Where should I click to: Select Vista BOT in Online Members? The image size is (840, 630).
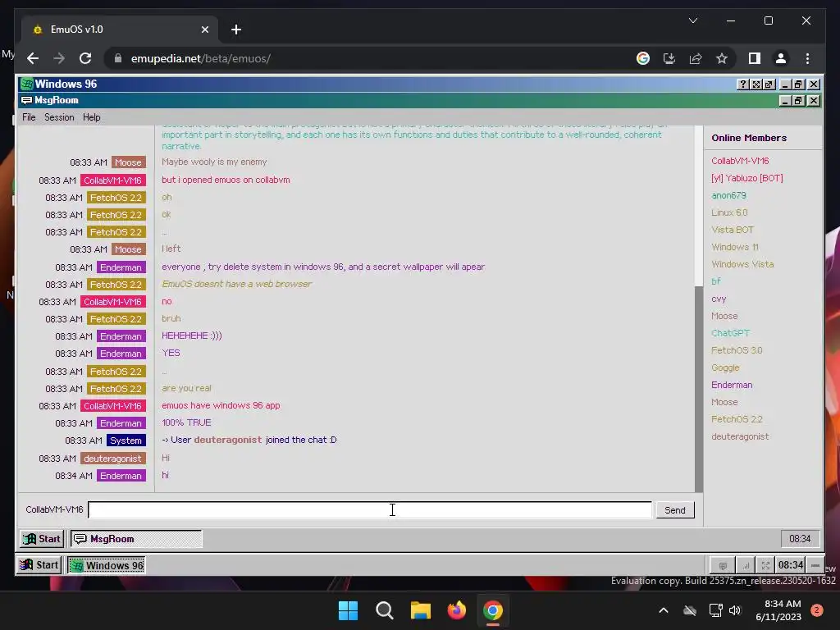[733, 230]
